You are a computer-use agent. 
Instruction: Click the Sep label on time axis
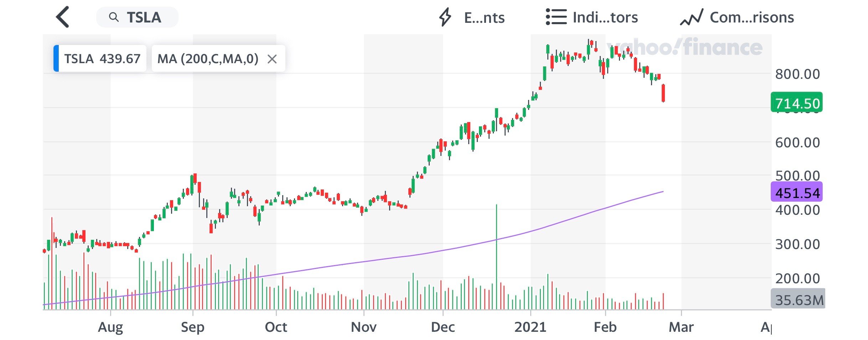pyautogui.click(x=193, y=327)
